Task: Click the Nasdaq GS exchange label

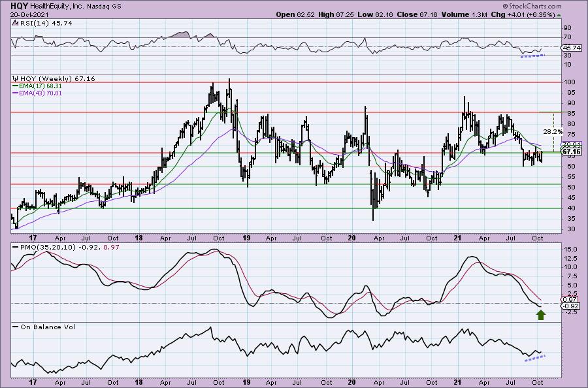Action: (x=104, y=6)
